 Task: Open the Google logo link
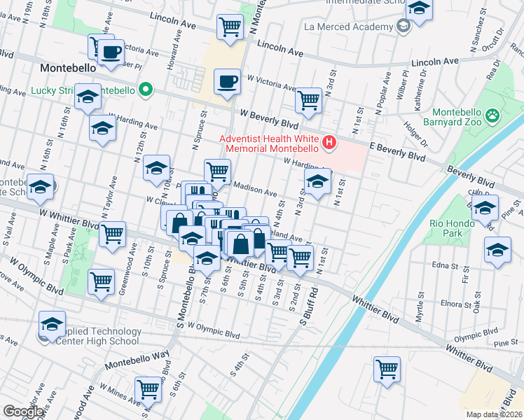click(23, 412)
